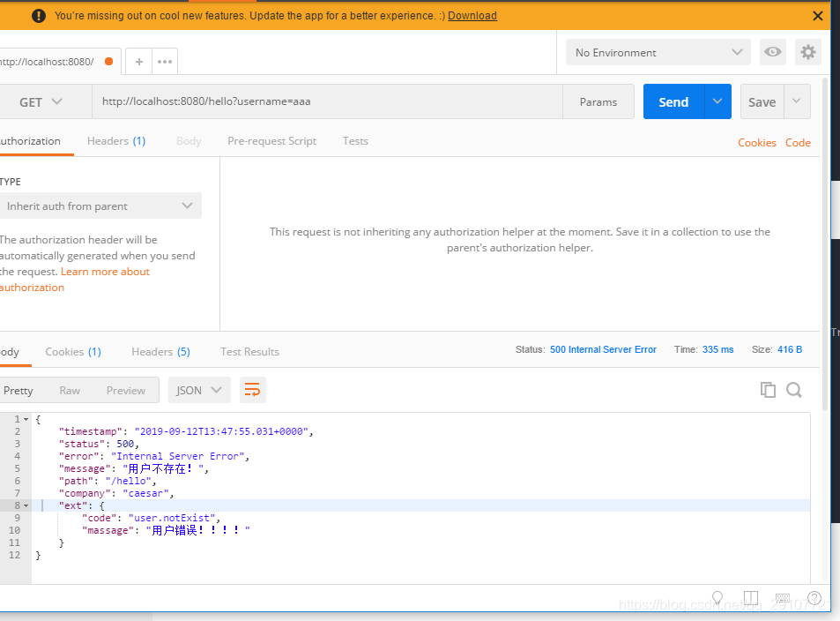Viewport: 840px width, 621px height.
Task: Switch to the Authorization tab
Action: pyautogui.click(x=30, y=141)
